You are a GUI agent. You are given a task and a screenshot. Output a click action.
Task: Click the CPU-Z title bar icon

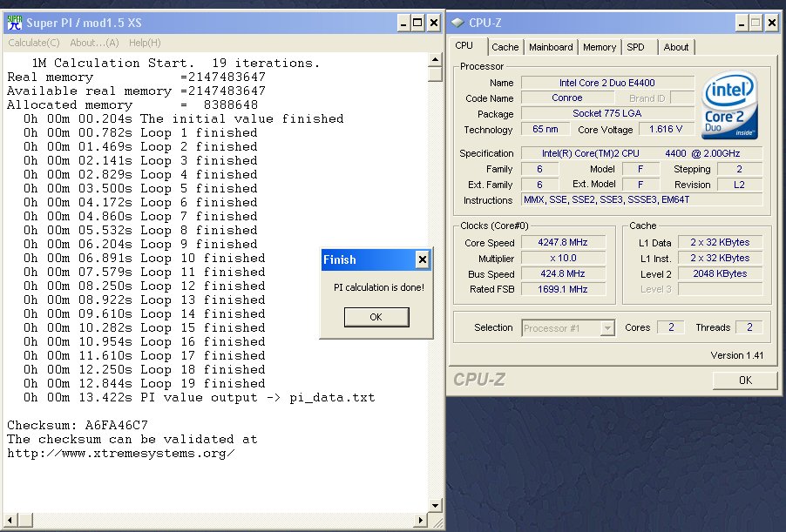tap(457, 23)
